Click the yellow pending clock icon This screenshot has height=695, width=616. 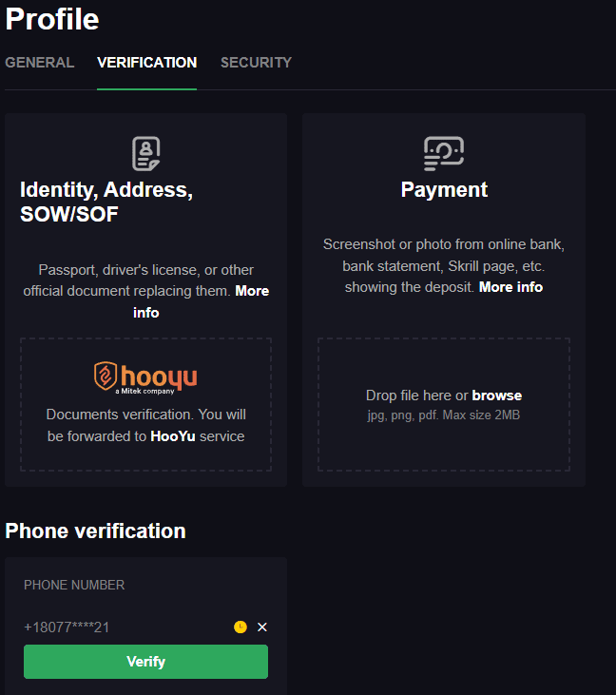[x=241, y=627]
